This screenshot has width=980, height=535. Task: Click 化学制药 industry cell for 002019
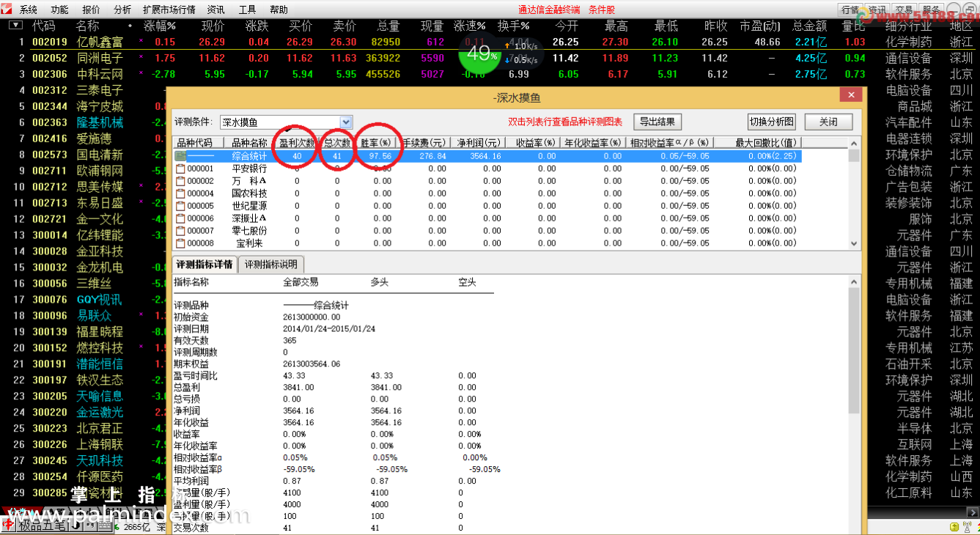[908, 43]
